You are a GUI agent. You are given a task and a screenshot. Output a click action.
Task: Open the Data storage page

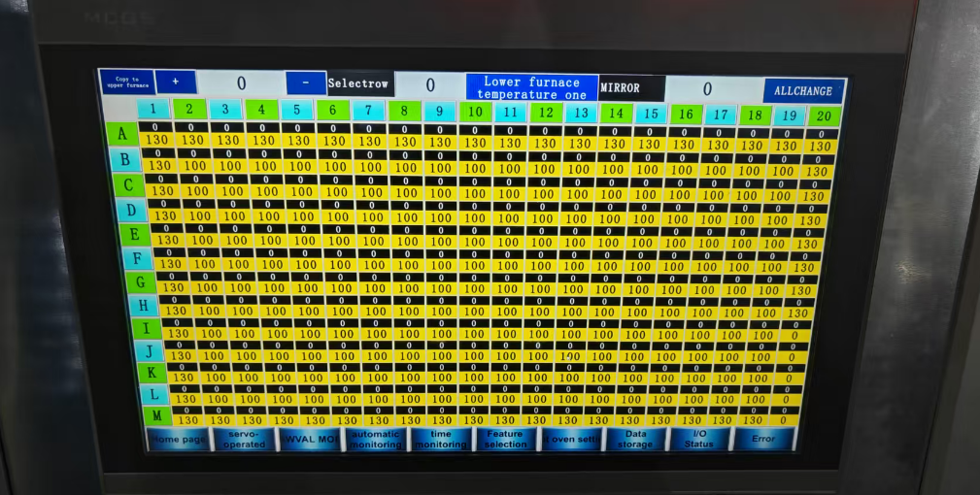(635, 439)
